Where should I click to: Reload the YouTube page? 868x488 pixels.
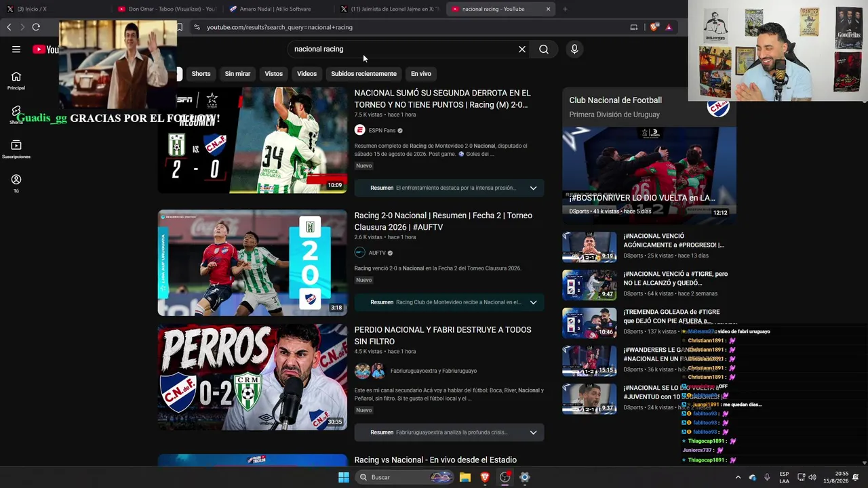[x=36, y=27]
